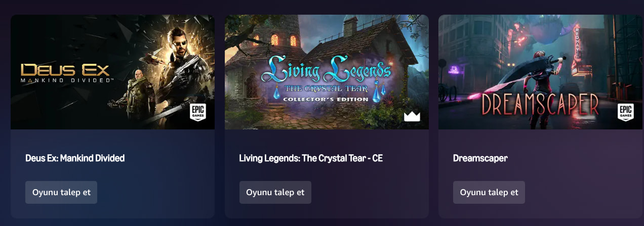The width and height of the screenshot is (644, 226).
Task: Open the Deus Ex: Mankind Divided cover image
Action: click(112, 72)
